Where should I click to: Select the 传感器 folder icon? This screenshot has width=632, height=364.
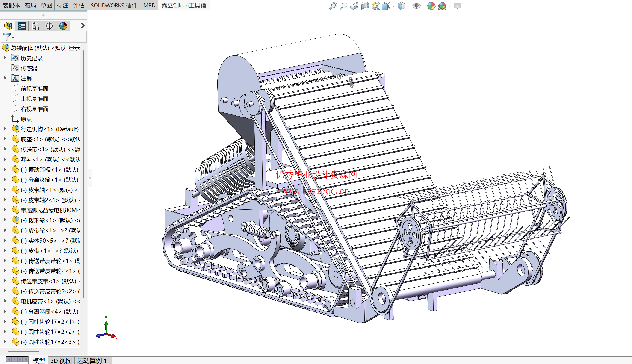[15, 68]
